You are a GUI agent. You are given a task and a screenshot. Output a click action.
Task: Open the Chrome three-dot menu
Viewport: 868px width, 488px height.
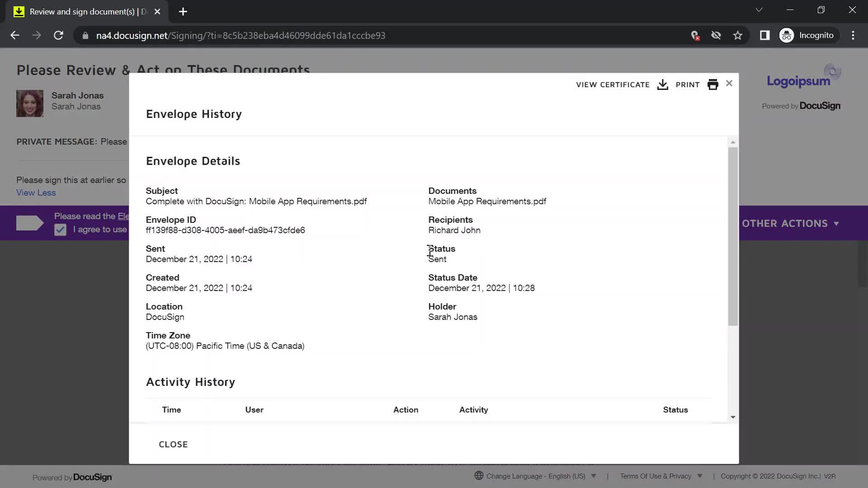[x=853, y=35]
